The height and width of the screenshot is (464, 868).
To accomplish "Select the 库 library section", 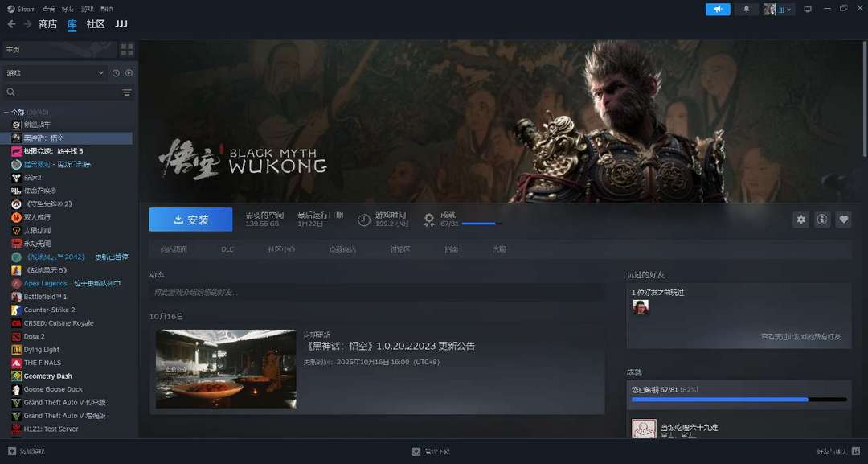I will [72, 24].
